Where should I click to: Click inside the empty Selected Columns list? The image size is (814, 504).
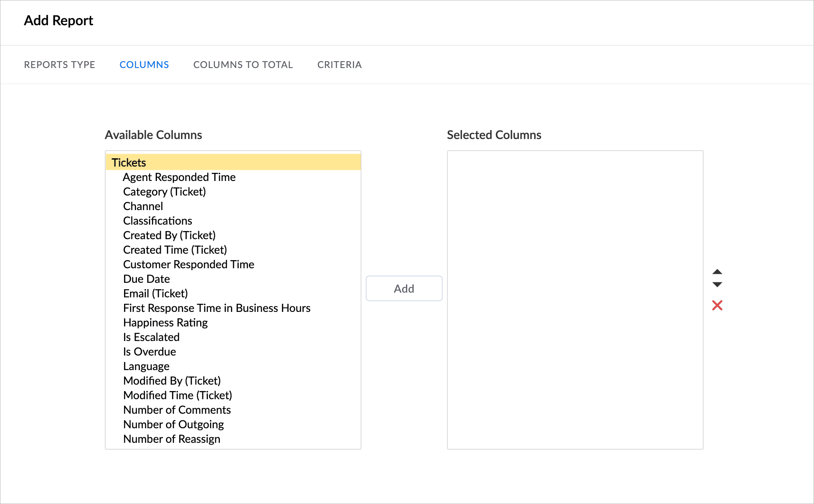point(575,299)
